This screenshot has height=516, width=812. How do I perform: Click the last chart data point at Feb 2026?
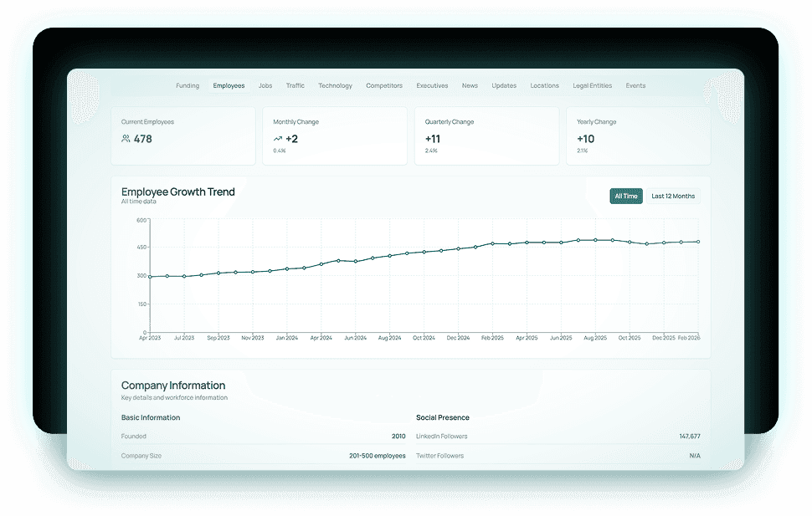click(698, 242)
